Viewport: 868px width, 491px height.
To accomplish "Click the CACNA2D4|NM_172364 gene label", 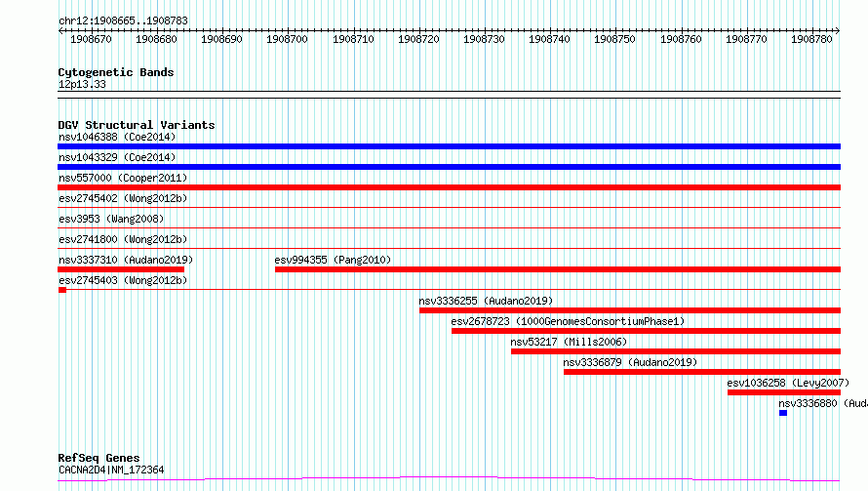I will coord(111,470).
